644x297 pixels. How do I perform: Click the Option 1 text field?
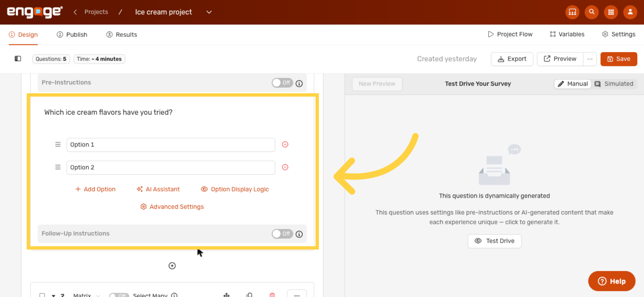[171, 145]
